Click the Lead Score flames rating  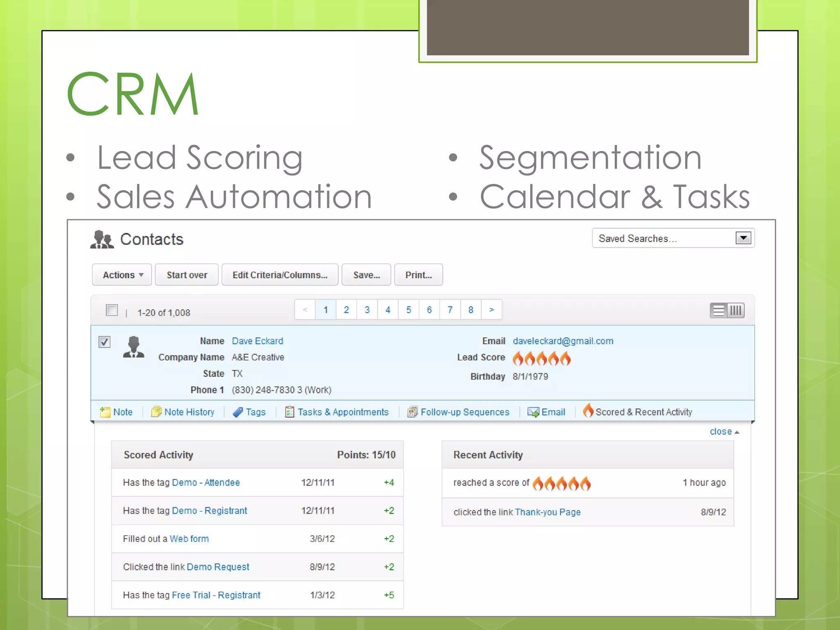(541, 358)
